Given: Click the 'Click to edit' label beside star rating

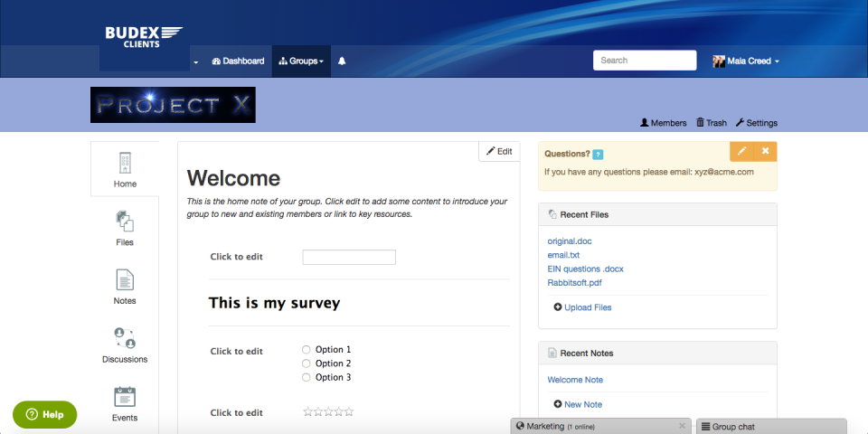Looking at the screenshot, I should (x=236, y=413).
